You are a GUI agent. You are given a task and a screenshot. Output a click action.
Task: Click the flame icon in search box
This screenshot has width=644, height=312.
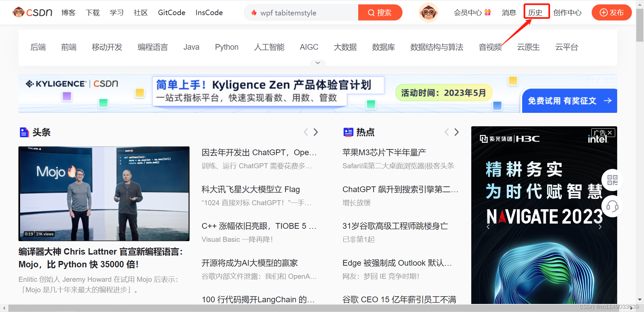pos(254,13)
